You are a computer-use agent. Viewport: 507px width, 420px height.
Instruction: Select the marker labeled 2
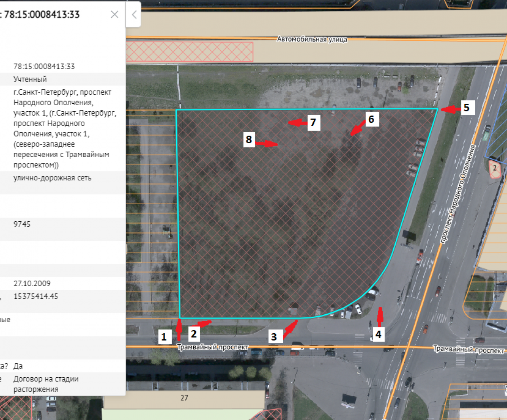(x=194, y=334)
